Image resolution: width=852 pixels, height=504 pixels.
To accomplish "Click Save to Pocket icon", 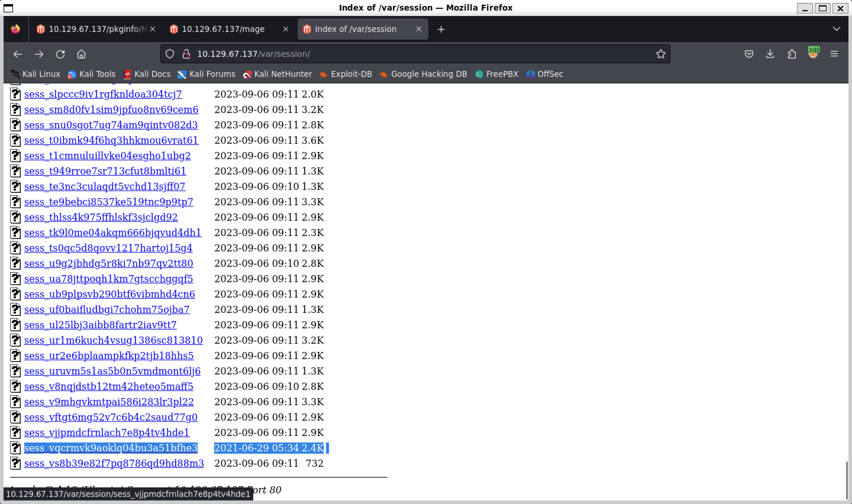I will 749,54.
